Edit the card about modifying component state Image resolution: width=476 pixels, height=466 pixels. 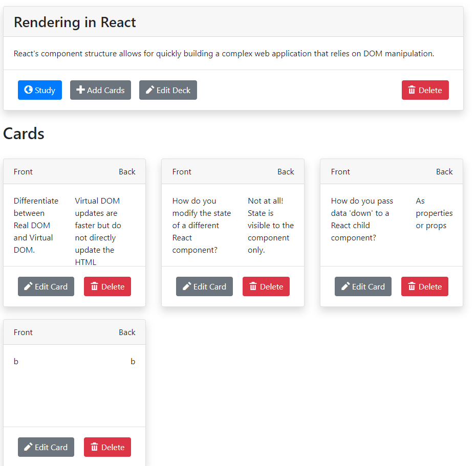tap(204, 286)
